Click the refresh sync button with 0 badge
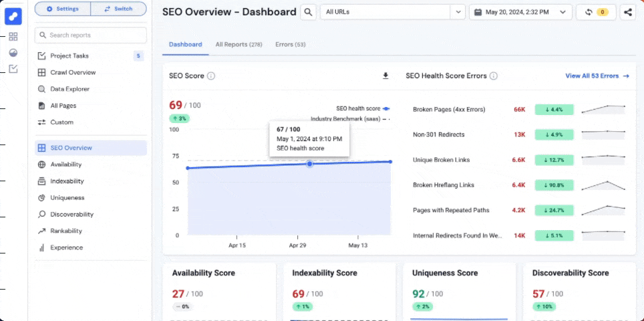The height and width of the screenshot is (321, 644). [x=595, y=12]
